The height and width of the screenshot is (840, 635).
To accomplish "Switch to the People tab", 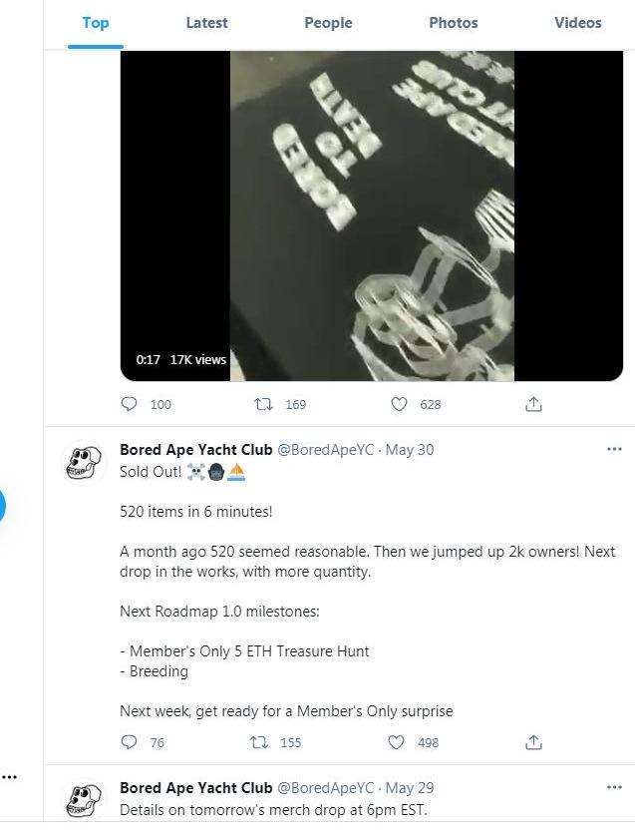I will point(328,23).
